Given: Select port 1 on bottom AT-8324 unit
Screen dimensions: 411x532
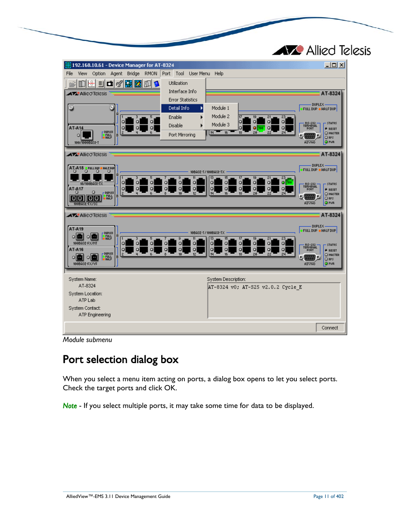Looking at the screenshot, I should pyautogui.click(x=130, y=243).
